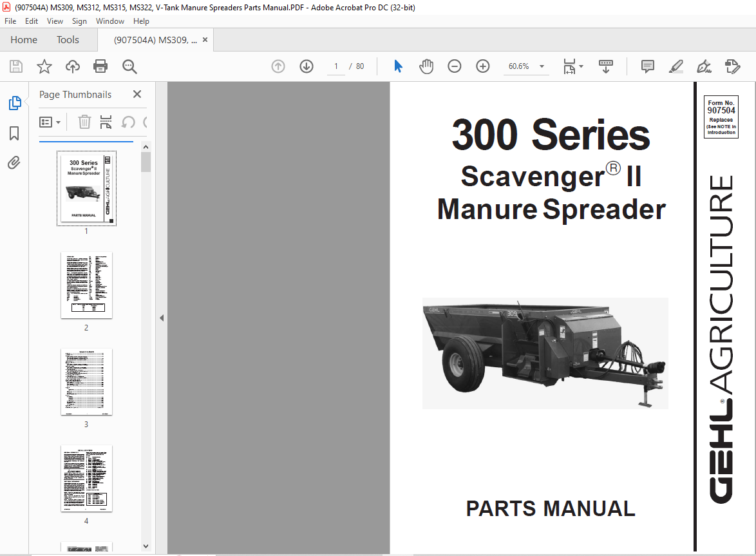Open the Edit menu
The image size is (756, 556).
(x=32, y=21)
